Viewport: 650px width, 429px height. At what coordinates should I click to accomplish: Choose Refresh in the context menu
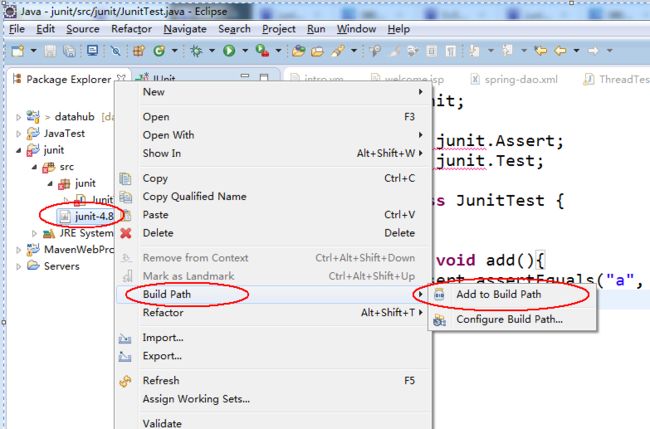click(x=273, y=381)
